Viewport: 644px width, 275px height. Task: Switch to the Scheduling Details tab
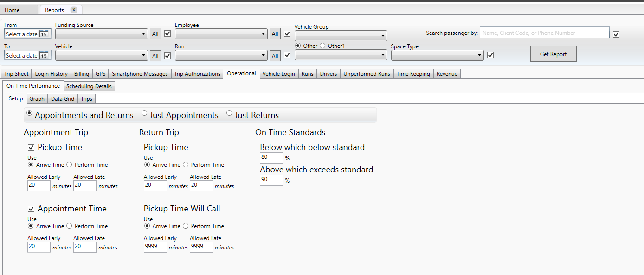tap(89, 86)
